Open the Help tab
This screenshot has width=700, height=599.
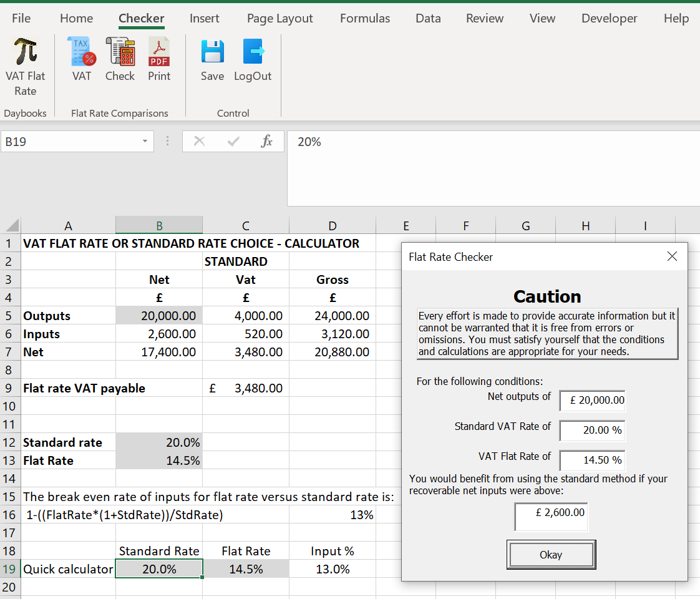(676, 18)
